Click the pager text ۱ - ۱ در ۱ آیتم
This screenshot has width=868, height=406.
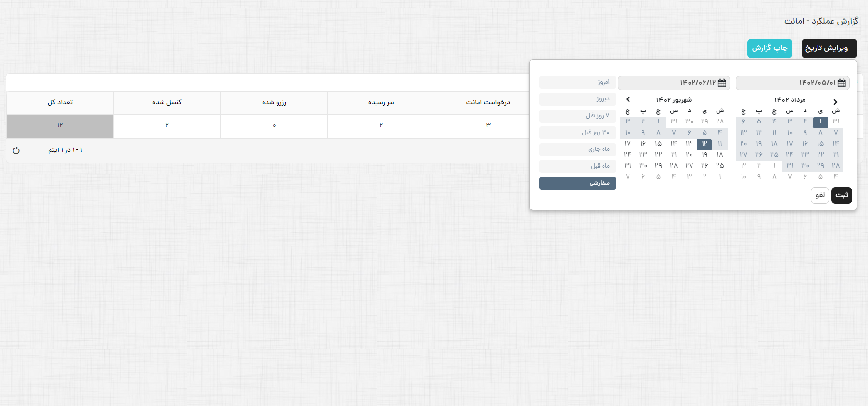(65, 150)
